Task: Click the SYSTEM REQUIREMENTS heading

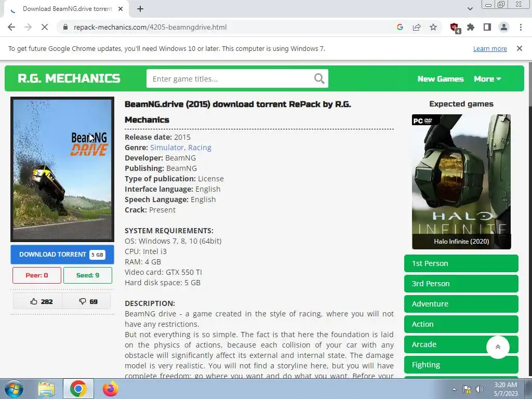Action: click(169, 231)
